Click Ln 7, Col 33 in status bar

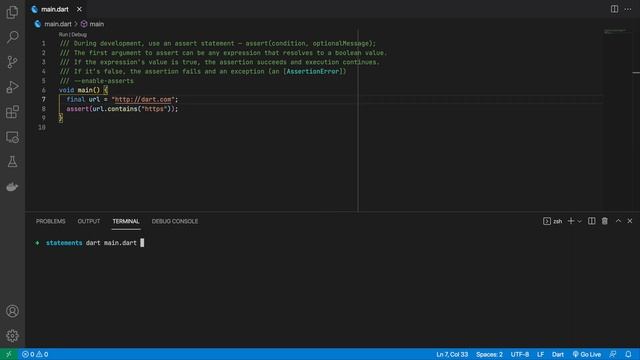pos(452,354)
